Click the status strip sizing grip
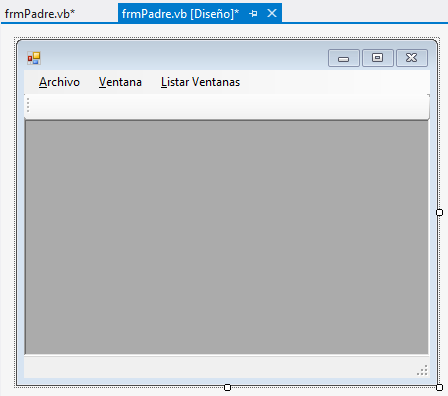Screen dimensions: 448x396 (422, 370)
